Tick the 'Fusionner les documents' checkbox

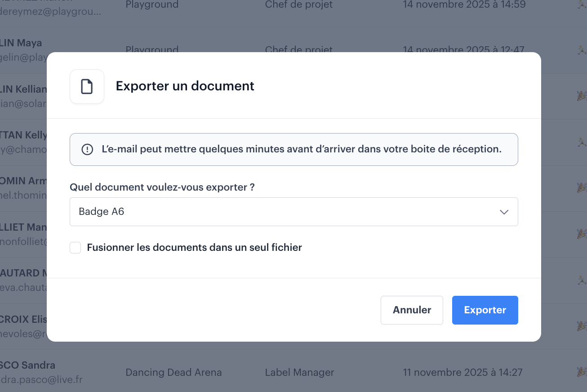[x=76, y=248]
